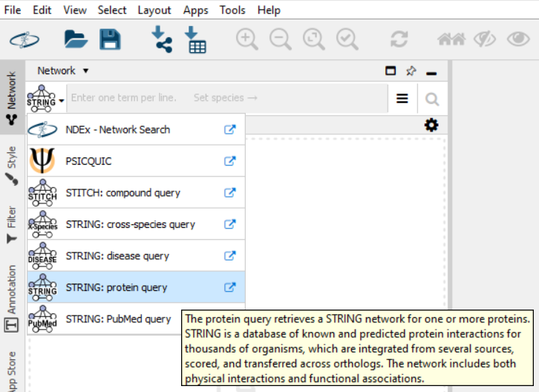Select PSICQUIC provider
The image size is (539, 392).
click(x=136, y=161)
